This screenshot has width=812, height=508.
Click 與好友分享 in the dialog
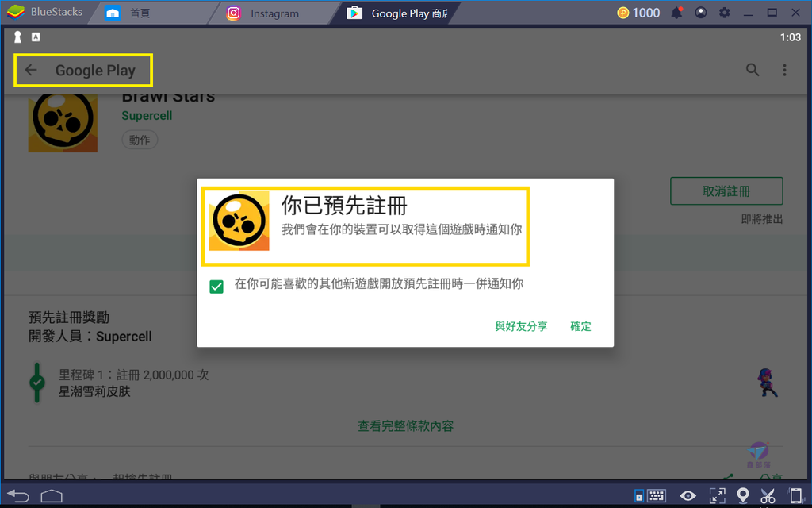tap(521, 326)
